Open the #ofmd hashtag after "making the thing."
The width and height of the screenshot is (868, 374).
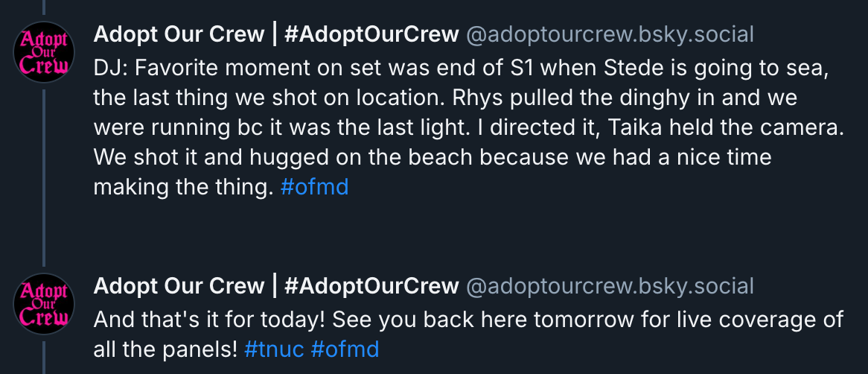(315, 187)
